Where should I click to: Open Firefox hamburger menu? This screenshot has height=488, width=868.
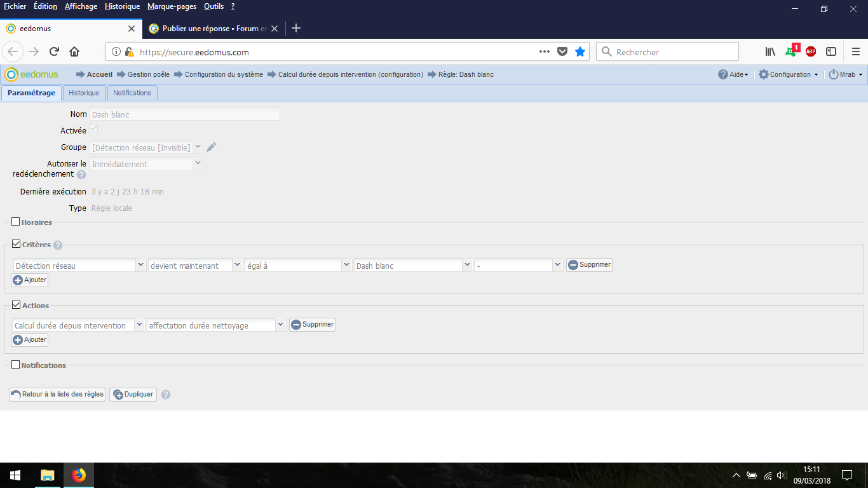coord(856,51)
